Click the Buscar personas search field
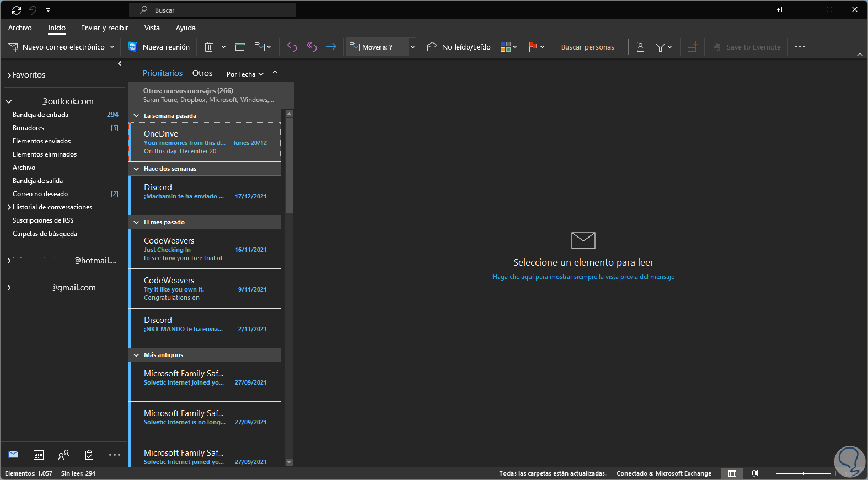The image size is (868, 480). tap(592, 47)
